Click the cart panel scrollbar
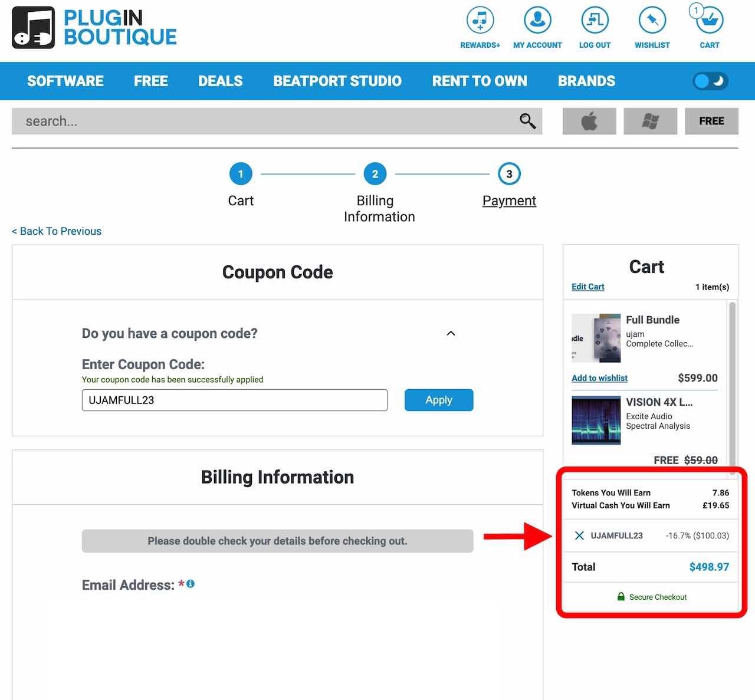This screenshot has height=700, width=755. click(x=733, y=383)
